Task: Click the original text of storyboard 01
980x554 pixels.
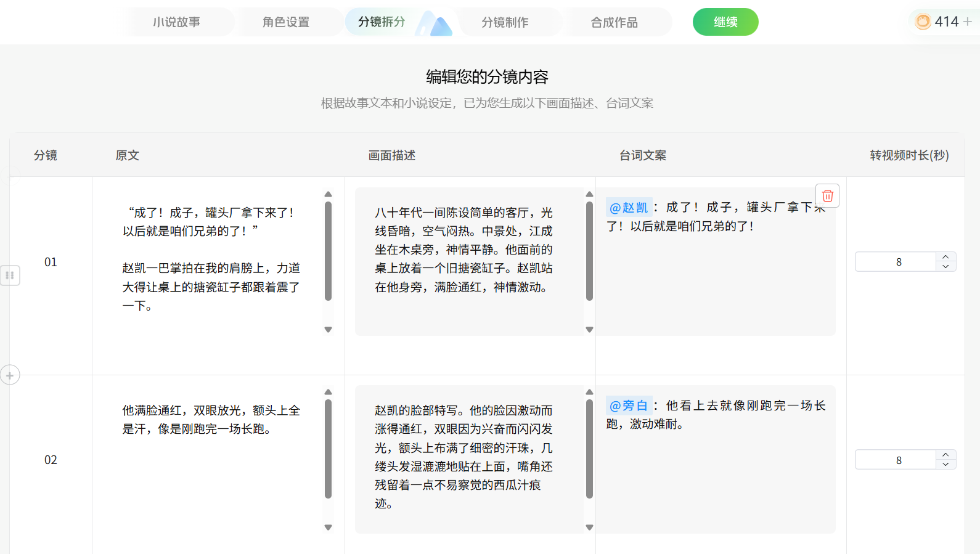Action: (211, 259)
